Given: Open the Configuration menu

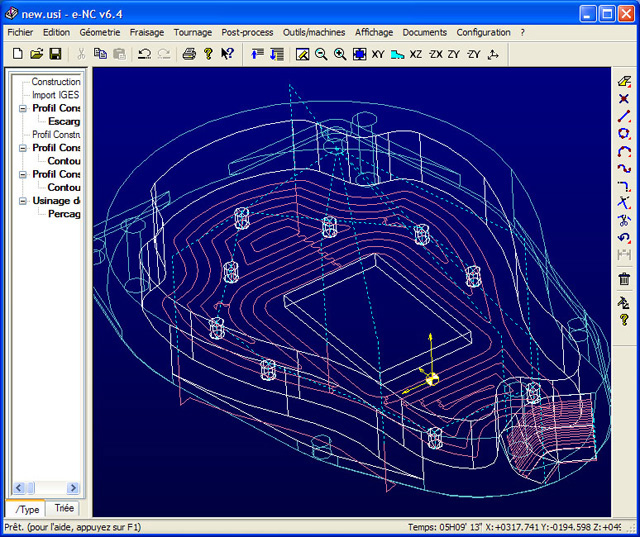Looking at the screenshot, I should pos(483,33).
